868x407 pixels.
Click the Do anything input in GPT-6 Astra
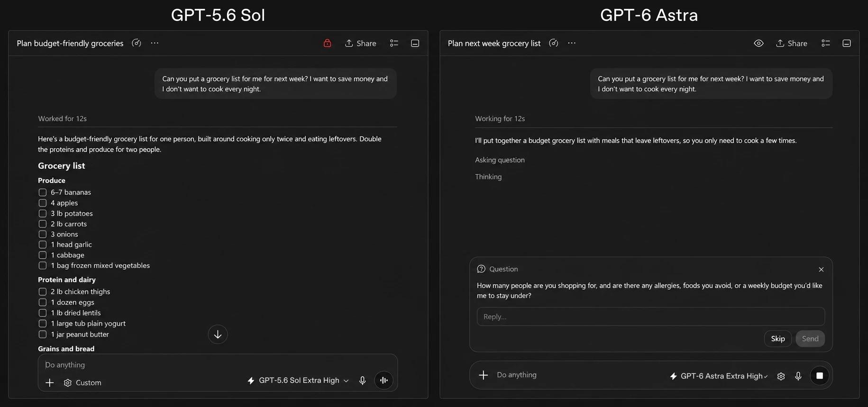(517, 375)
